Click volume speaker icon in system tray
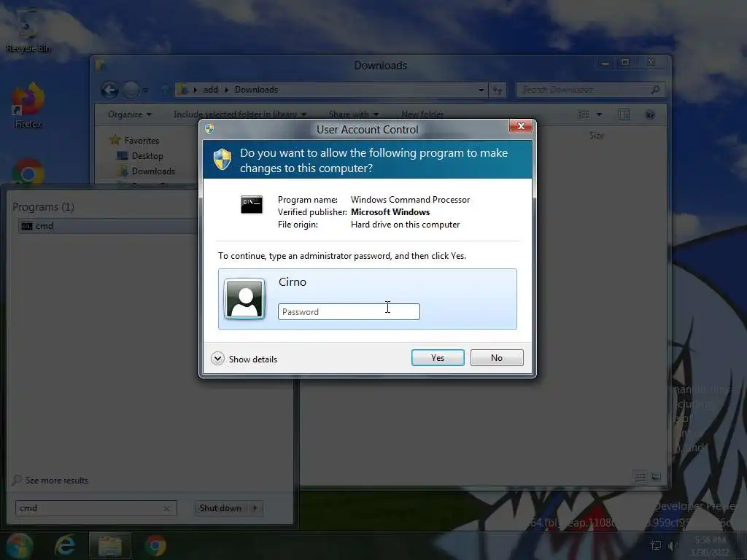The width and height of the screenshot is (747, 560). (x=673, y=545)
